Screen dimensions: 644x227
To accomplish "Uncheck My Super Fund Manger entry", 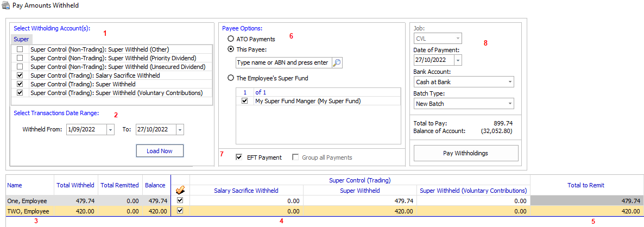I will 245,101.
